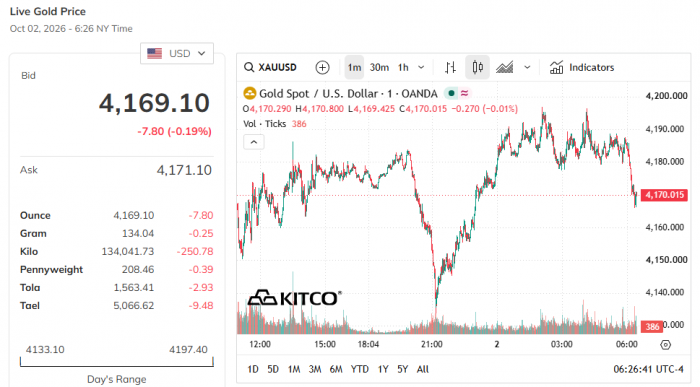
Task: Click the -7.80 (-0.19%) change value
Action: pyautogui.click(x=174, y=131)
